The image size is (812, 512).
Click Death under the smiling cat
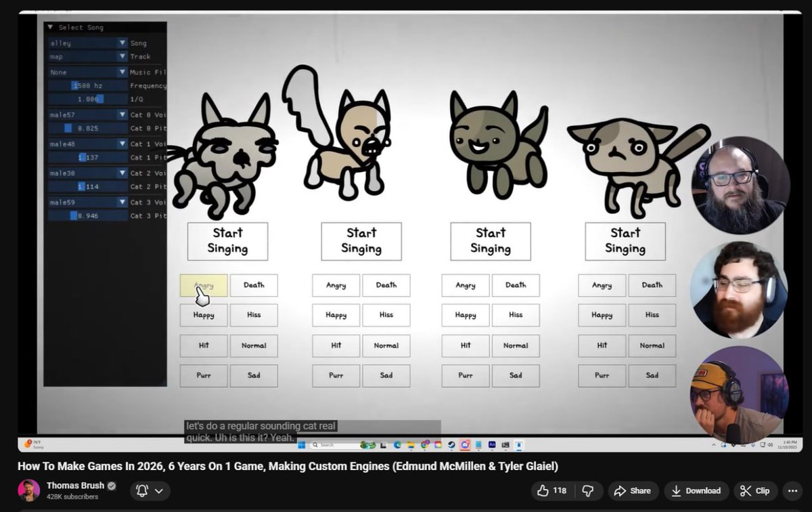pyautogui.click(x=516, y=285)
